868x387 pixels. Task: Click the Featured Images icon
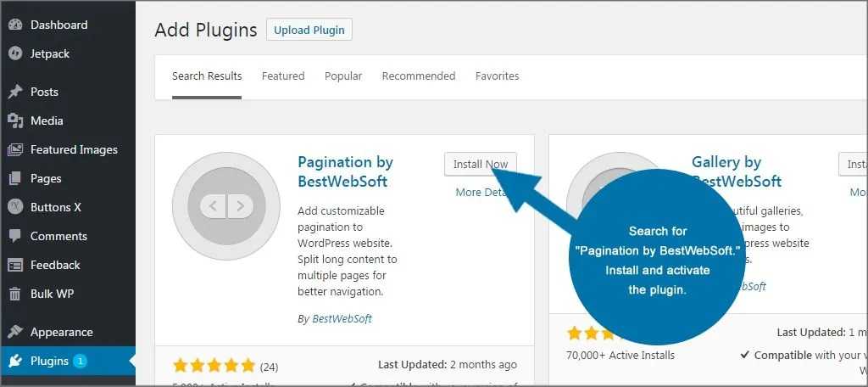click(14, 149)
